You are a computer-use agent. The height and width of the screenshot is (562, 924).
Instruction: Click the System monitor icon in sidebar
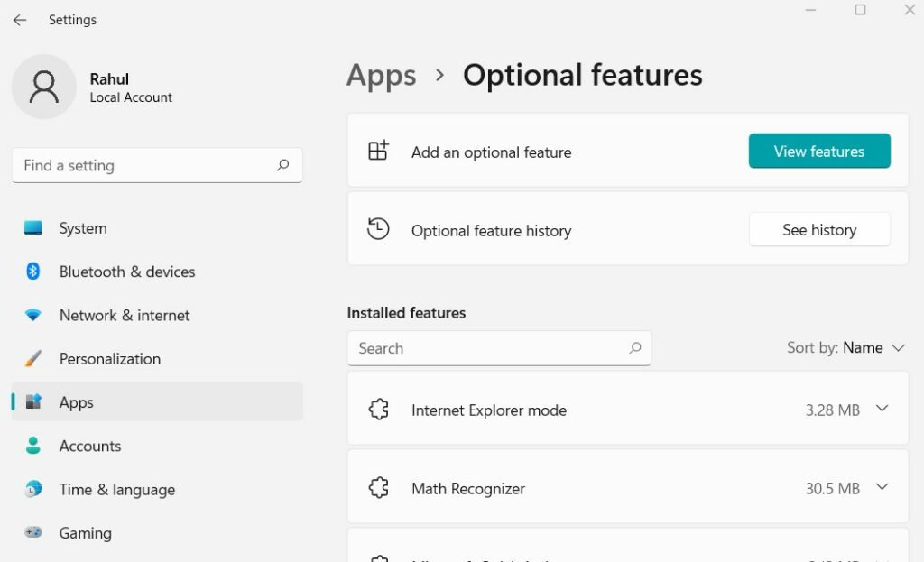[33, 228]
